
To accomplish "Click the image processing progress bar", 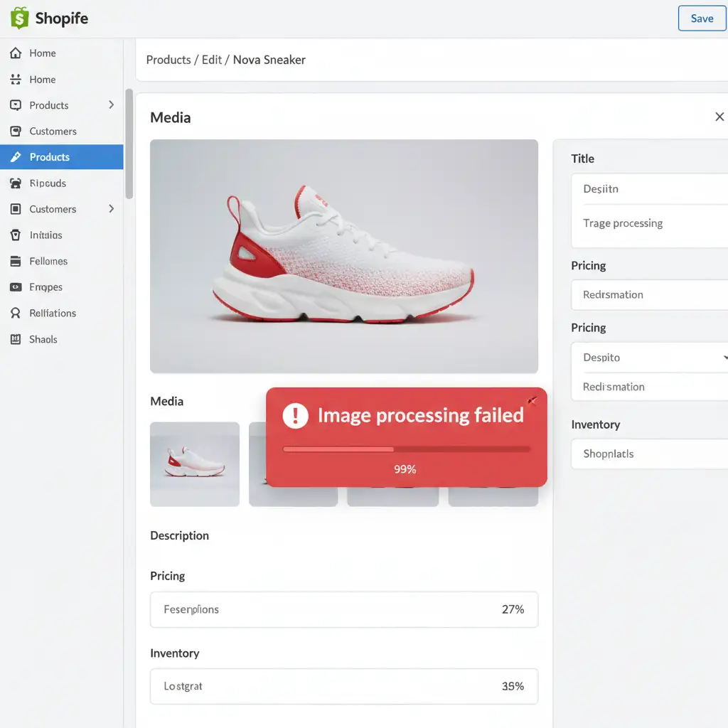I will point(406,449).
